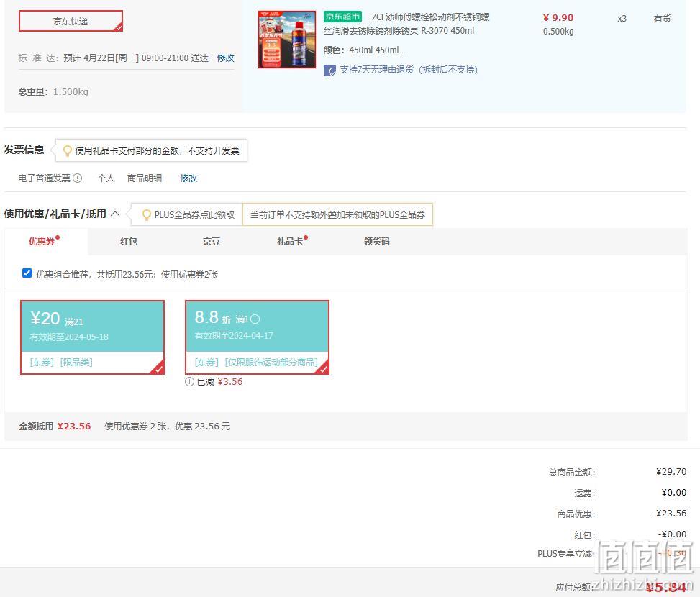Click the product price ¥ 9.90

(x=558, y=17)
